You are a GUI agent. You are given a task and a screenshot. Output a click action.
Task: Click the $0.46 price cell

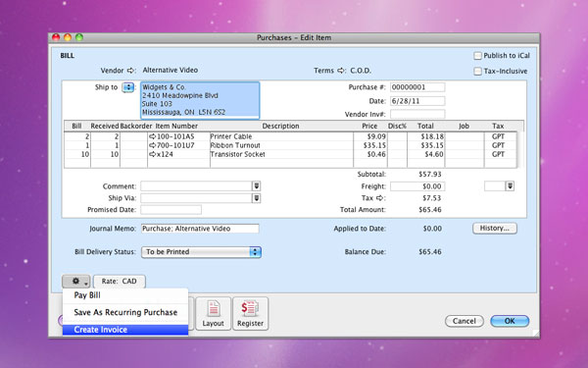tap(370, 154)
